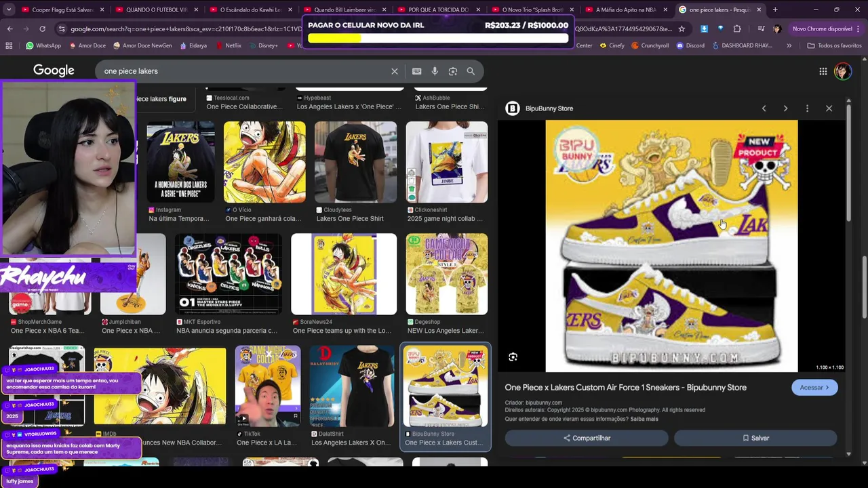Go to the Google logo homepage
Screen dimensions: 868x488
coord(54,70)
